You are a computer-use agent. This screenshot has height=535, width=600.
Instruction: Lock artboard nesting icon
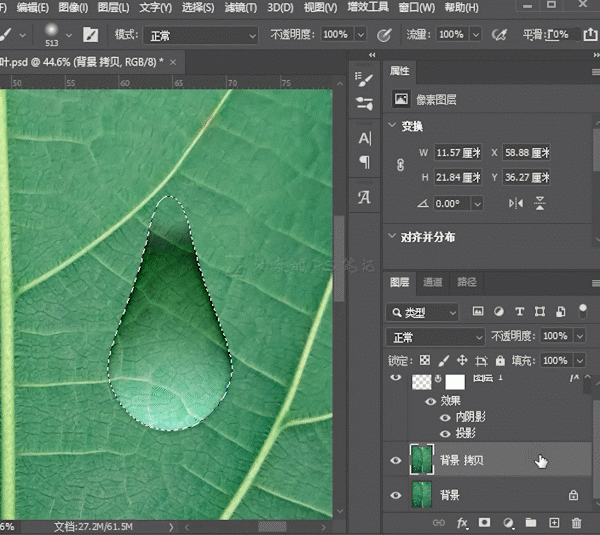(x=481, y=360)
